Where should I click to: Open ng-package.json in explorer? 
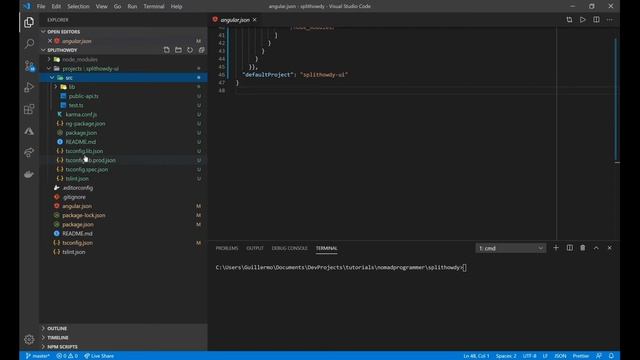(x=85, y=123)
